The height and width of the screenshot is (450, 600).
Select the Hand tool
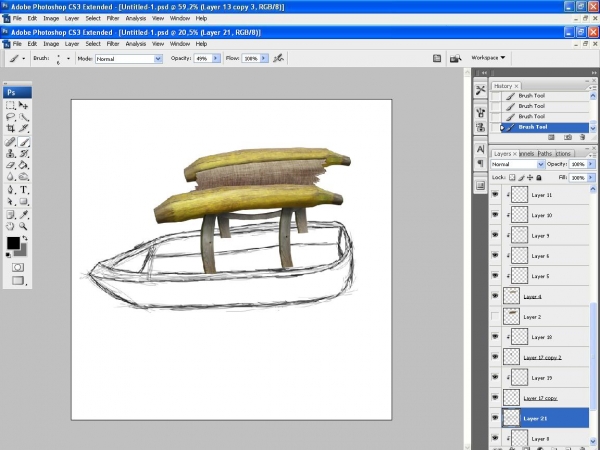(10, 226)
